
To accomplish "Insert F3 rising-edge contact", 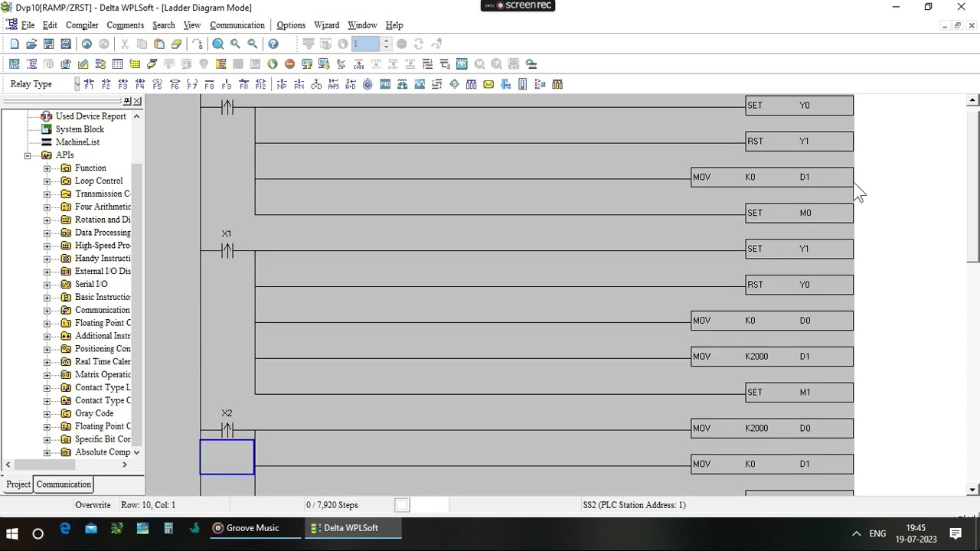I will [123, 84].
